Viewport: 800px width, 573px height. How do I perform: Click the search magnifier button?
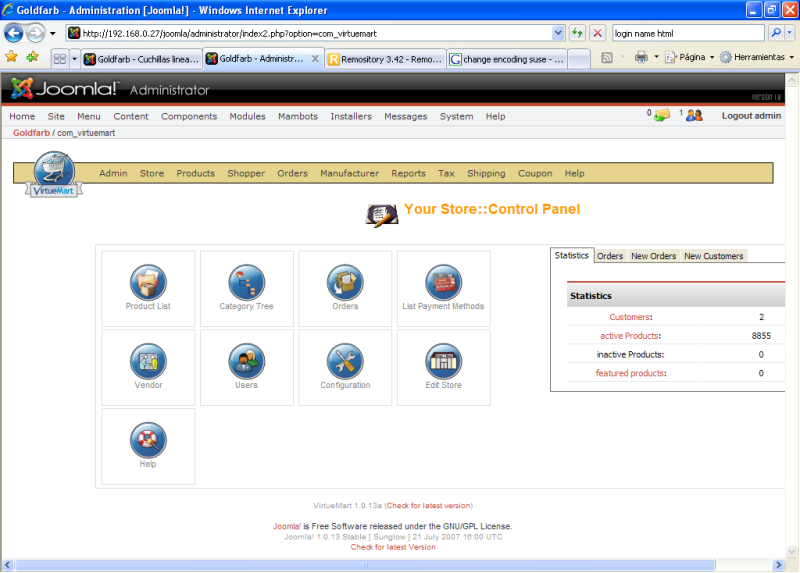[776, 33]
